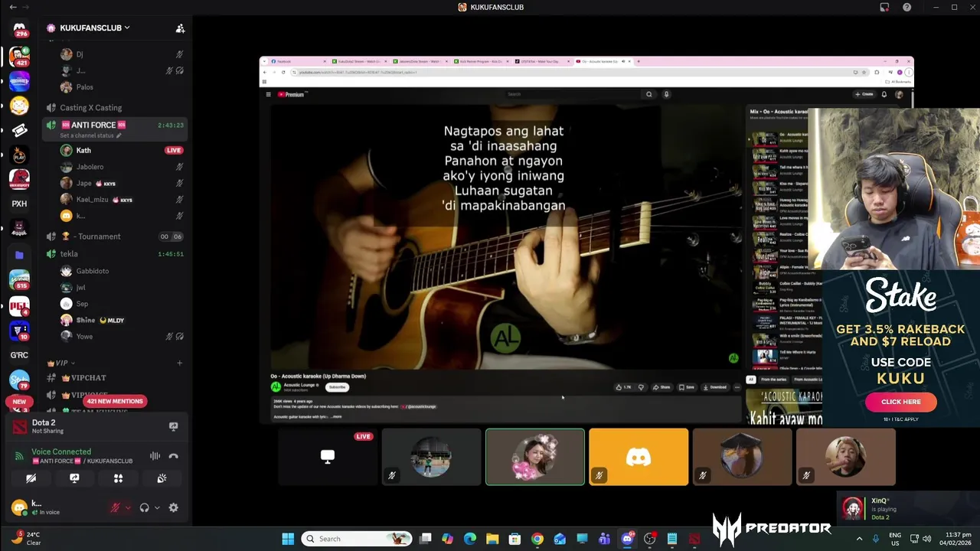Click the like thumbs-up on the streamed video

622,387
